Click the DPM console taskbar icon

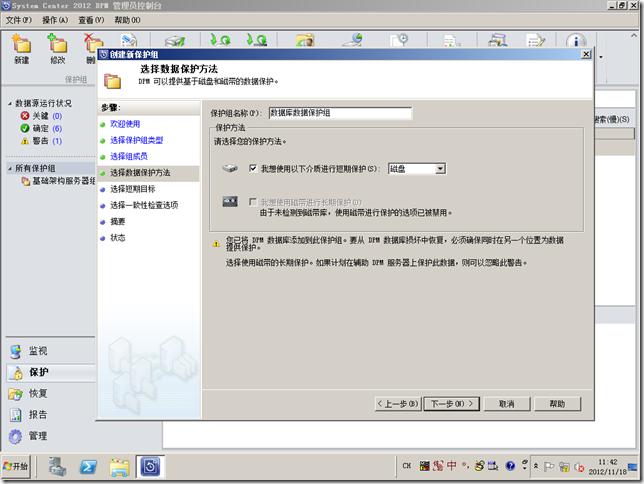coord(150,467)
